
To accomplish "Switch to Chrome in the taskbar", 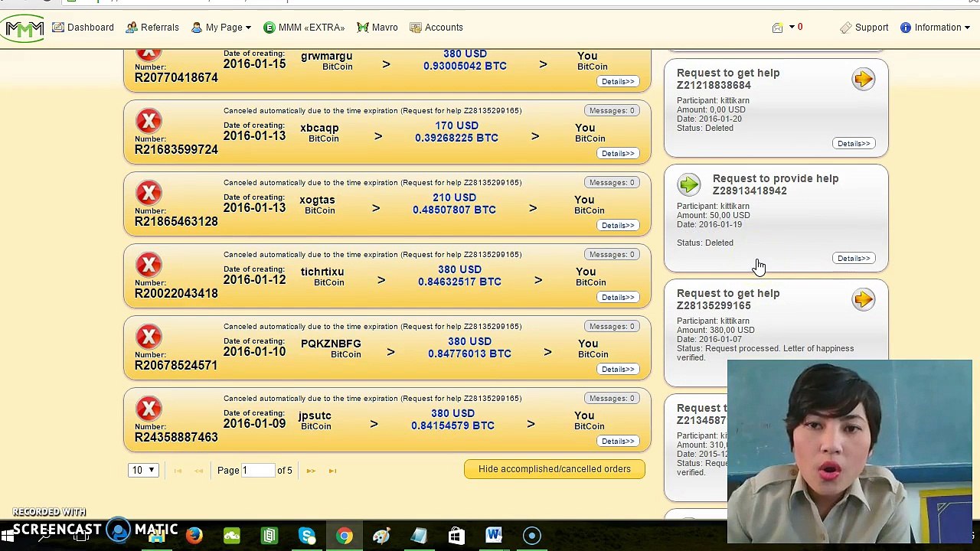I will coord(345,536).
